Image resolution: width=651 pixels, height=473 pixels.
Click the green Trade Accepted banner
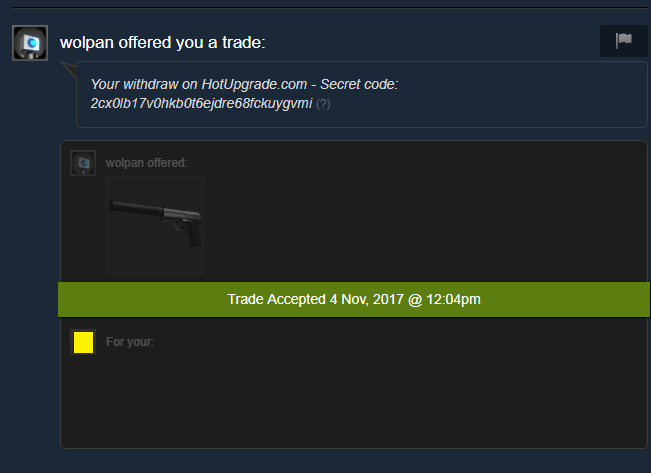[x=354, y=299]
